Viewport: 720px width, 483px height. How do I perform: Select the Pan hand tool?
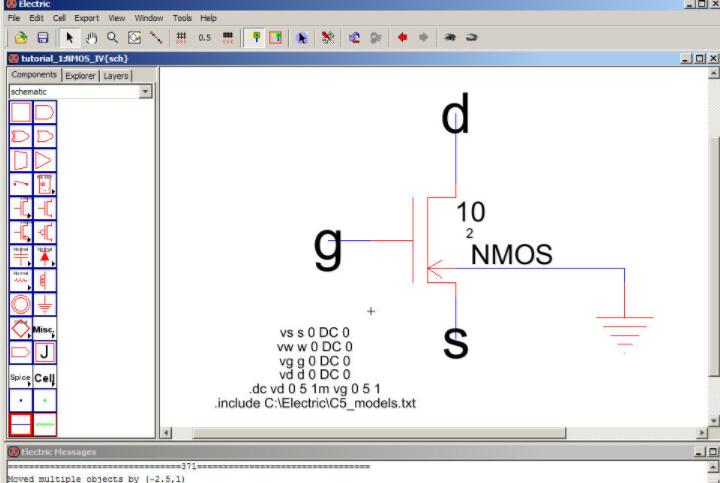point(90,37)
